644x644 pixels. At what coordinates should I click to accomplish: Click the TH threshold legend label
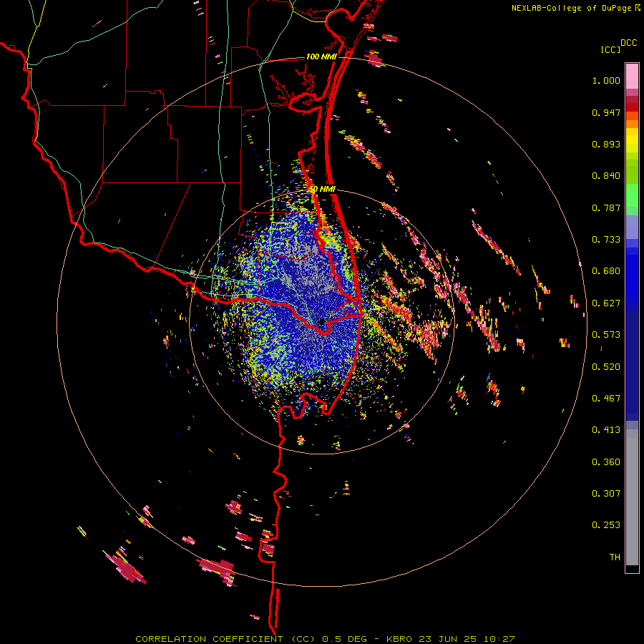pyautogui.click(x=615, y=557)
